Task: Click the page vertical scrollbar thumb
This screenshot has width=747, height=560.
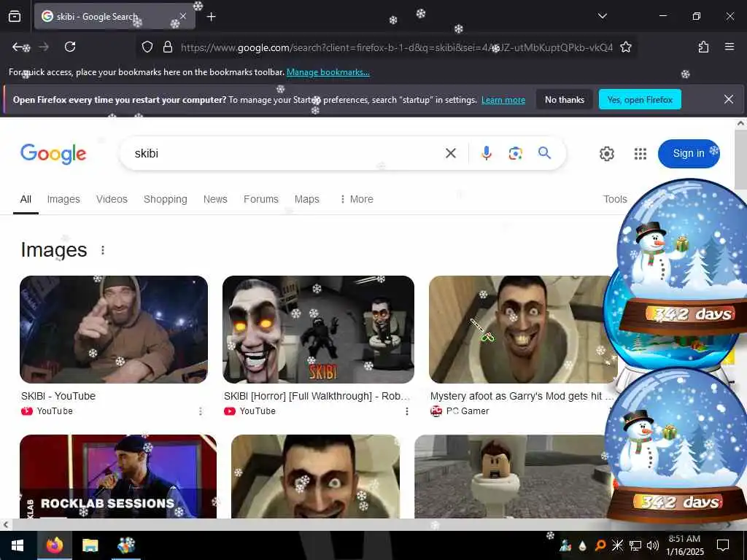Action: pyautogui.click(x=740, y=158)
